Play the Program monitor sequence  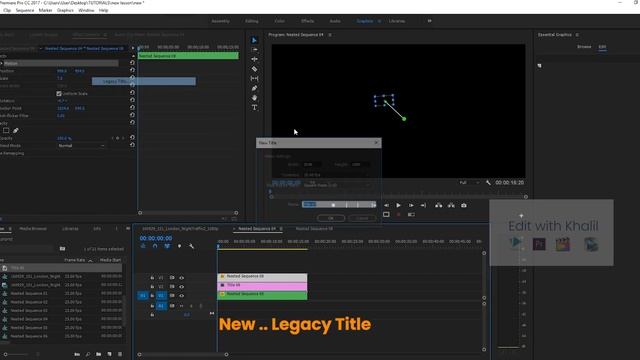pos(398,205)
